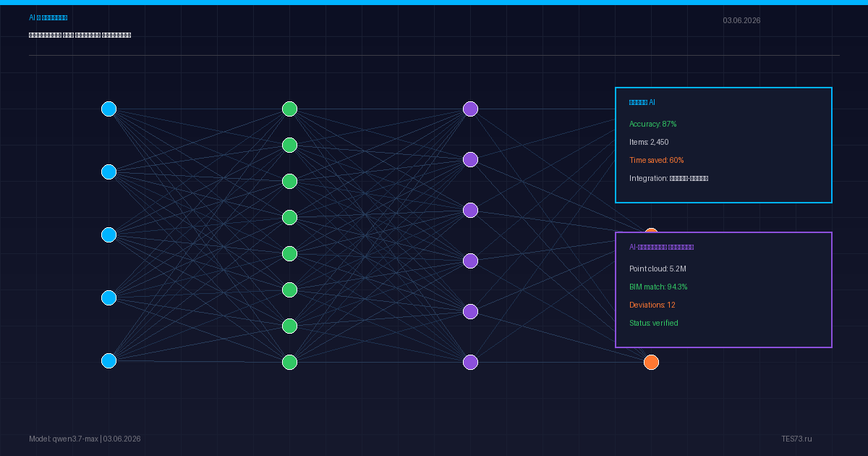This screenshot has height=456, width=868.
Task: Click the 'Model: qwen3.7-max' footer text
Action: point(64,439)
